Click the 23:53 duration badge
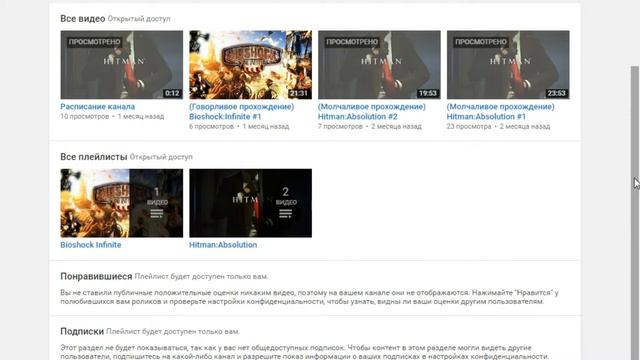 tap(556, 93)
